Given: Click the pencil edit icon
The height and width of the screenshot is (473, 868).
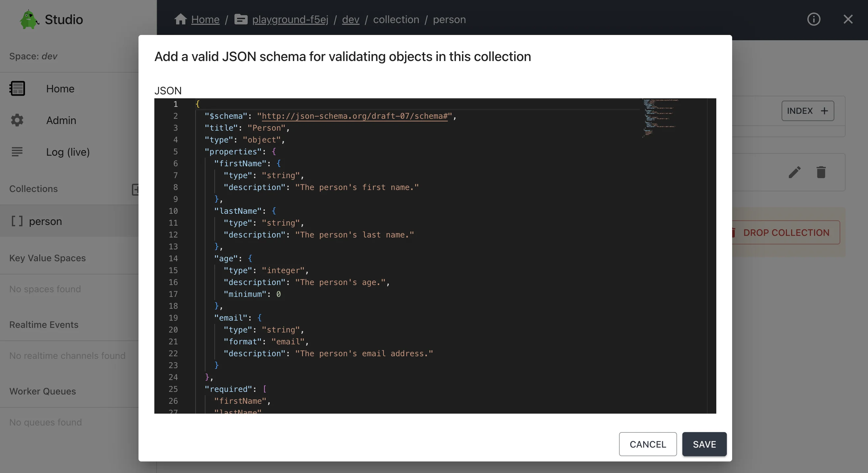Looking at the screenshot, I should pyautogui.click(x=794, y=172).
